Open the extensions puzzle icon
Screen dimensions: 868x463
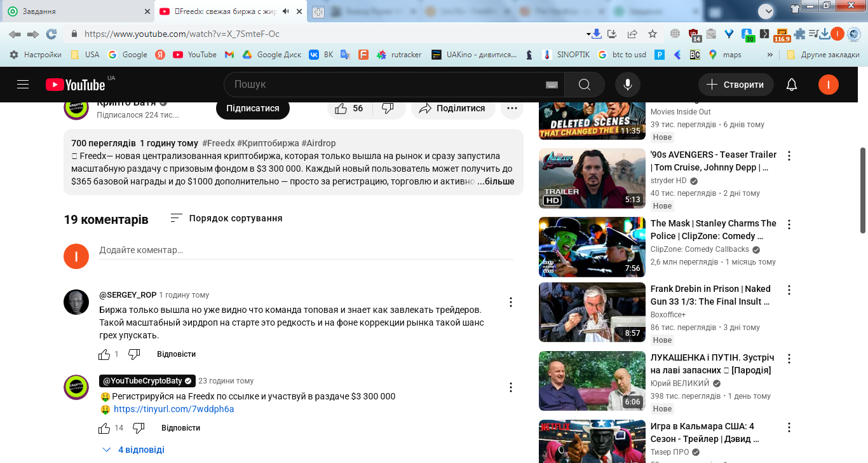click(799, 34)
